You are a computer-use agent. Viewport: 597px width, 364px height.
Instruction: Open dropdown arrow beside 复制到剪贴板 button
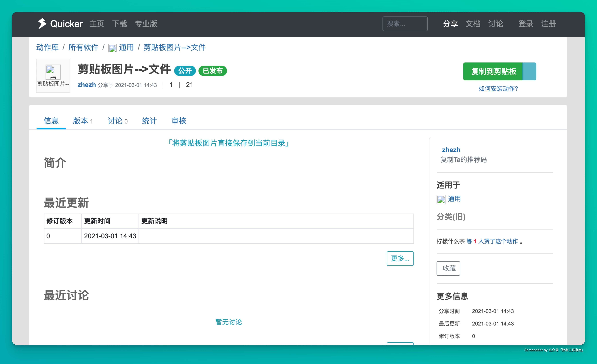pyautogui.click(x=529, y=71)
